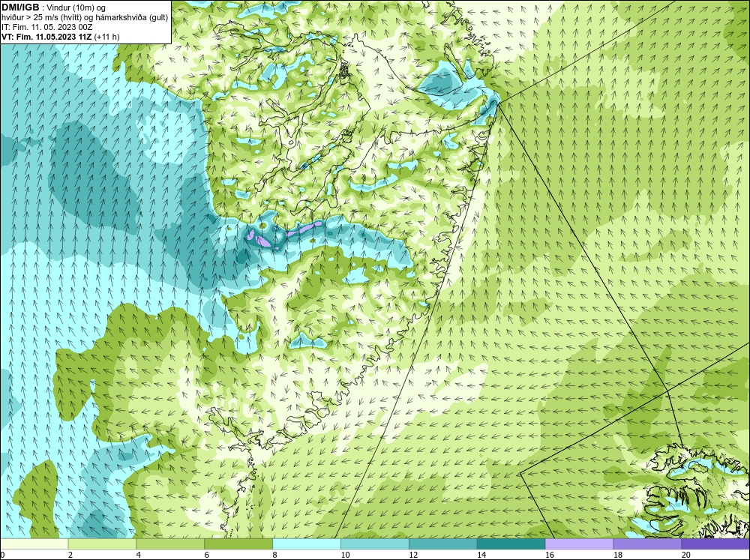The height and width of the screenshot is (560, 750).
Task: Select the 14–16 m/s dark teal swatch
Action: [x=511, y=544]
